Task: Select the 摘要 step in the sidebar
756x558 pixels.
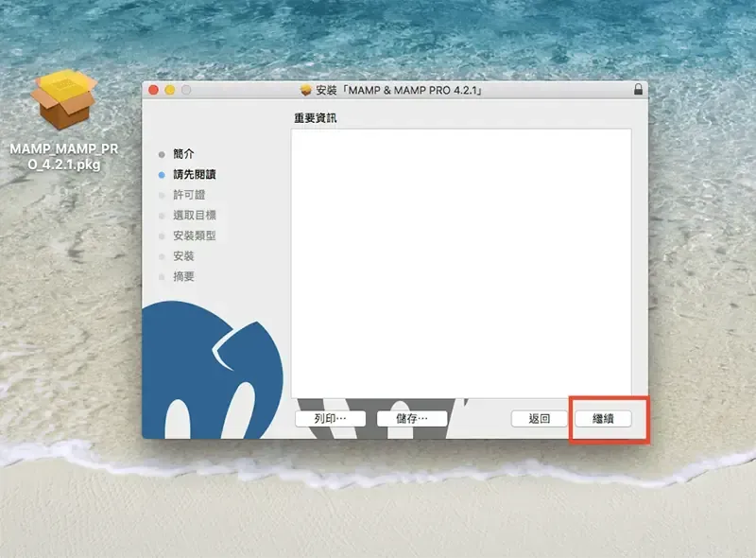Action: pos(183,276)
